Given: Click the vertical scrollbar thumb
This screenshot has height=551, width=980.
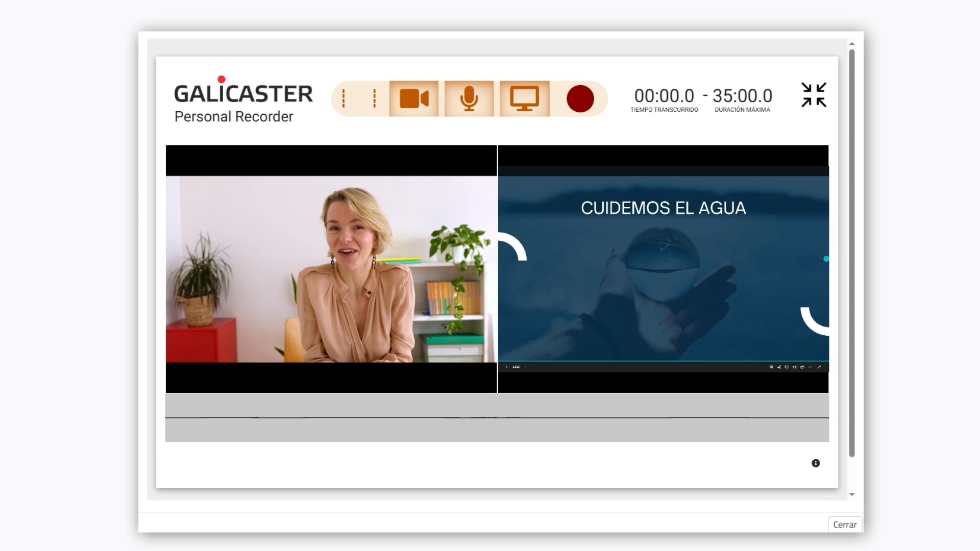Looking at the screenshot, I should [x=852, y=253].
